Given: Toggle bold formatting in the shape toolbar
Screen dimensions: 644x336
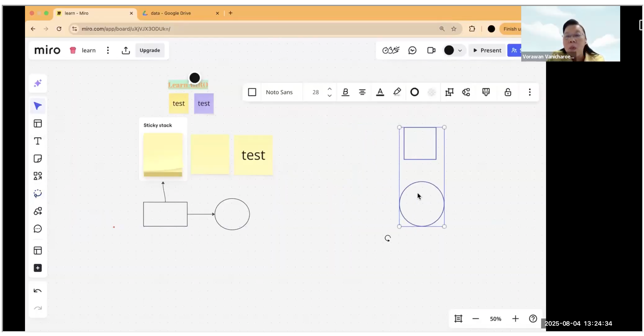Looking at the screenshot, I should click(345, 92).
